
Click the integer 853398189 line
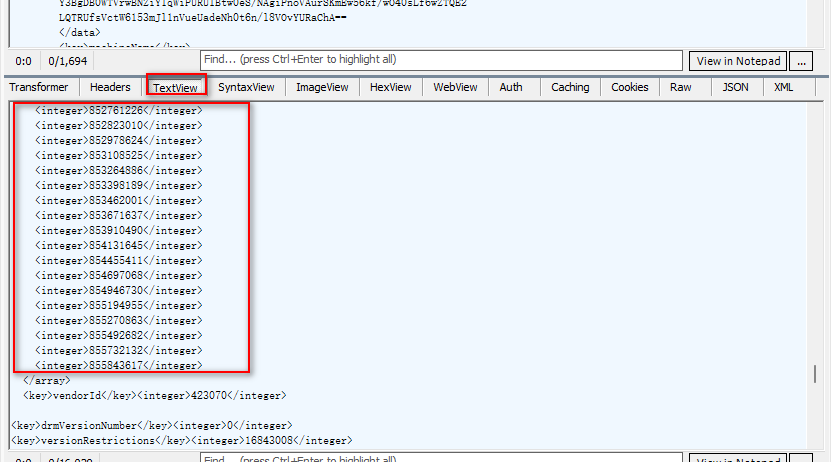point(119,185)
